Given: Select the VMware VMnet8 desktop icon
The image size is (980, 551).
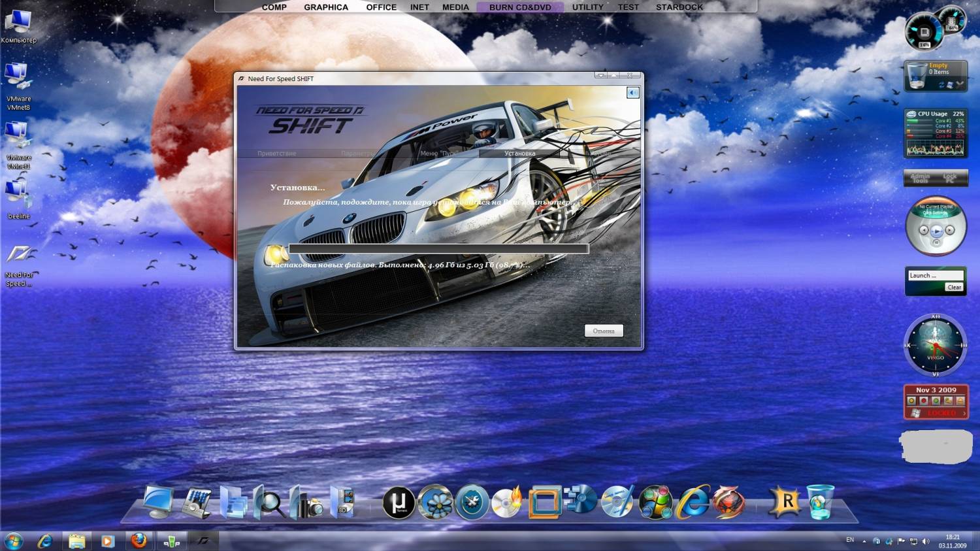Looking at the screenshot, I should [18, 86].
